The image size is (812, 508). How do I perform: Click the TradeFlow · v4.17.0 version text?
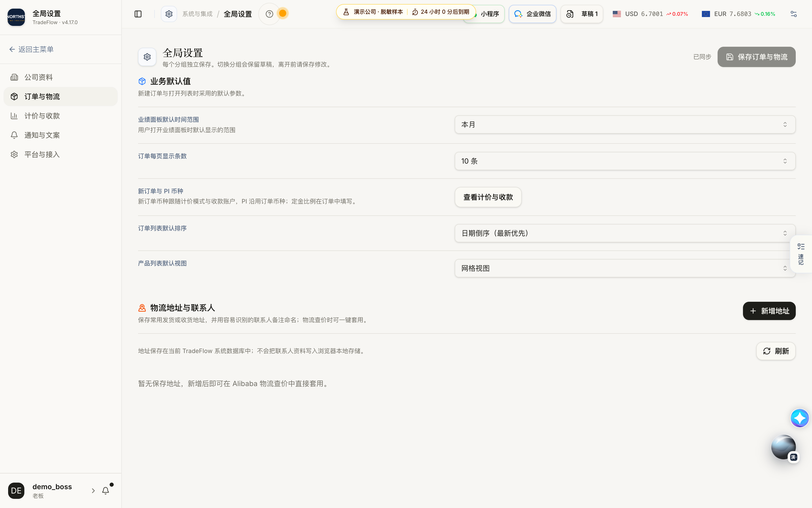55,23
